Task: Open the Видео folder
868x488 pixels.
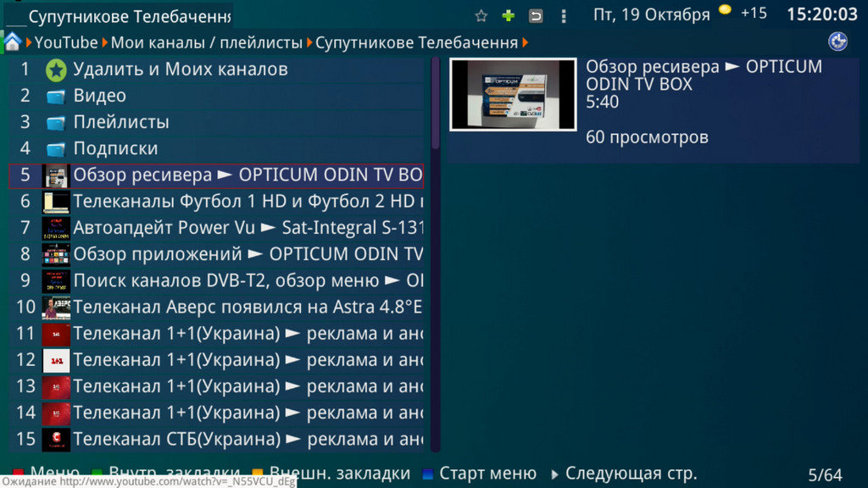Action: (x=99, y=96)
